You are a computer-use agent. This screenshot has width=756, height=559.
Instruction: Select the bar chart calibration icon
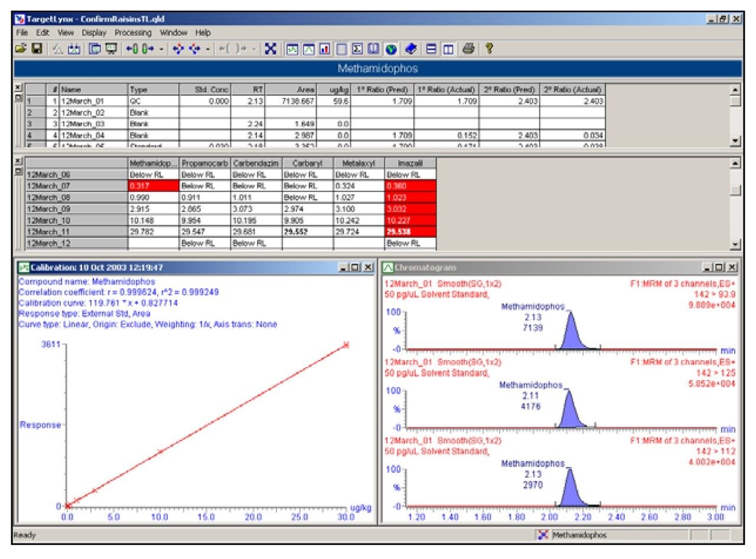tap(325, 49)
